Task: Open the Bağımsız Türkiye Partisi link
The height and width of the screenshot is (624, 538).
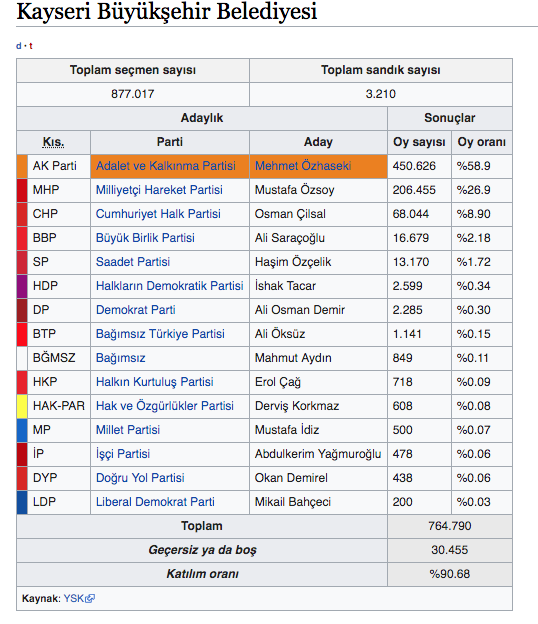Action: click(160, 333)
